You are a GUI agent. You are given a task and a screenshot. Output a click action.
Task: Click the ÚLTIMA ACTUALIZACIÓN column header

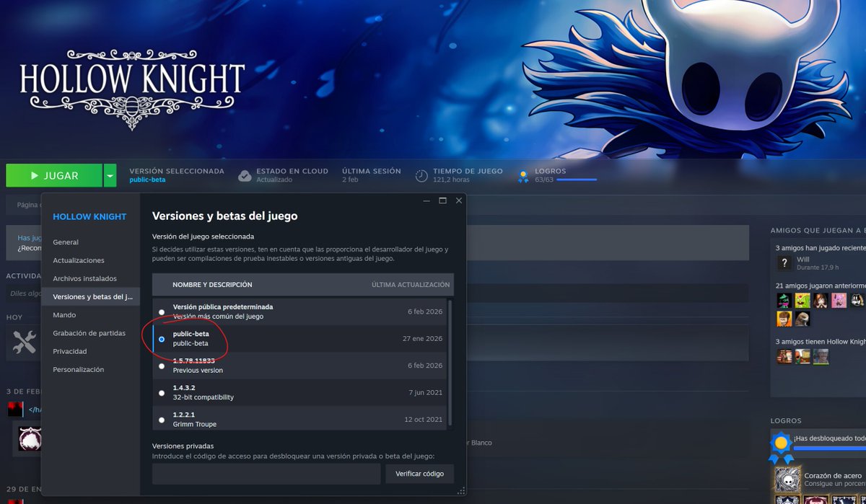coord(411,285)
